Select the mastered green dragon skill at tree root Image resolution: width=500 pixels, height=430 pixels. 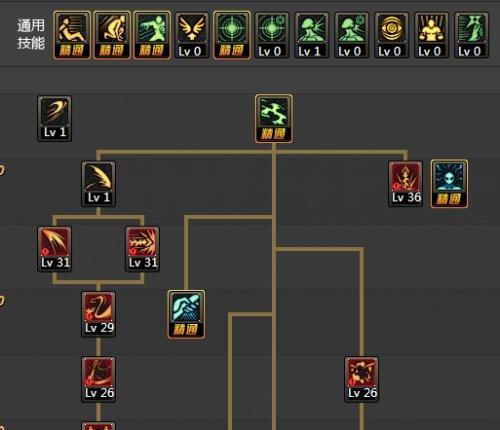pos(274,119)
